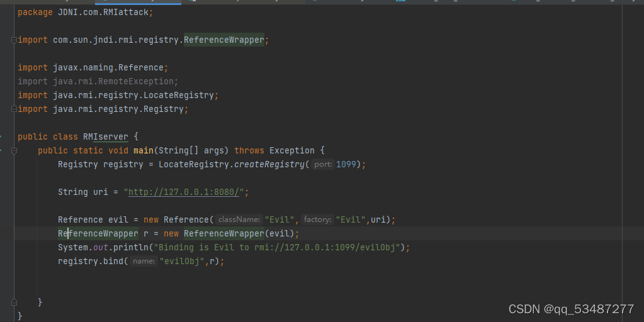
Task: Click the createRegistry method call
Action: tap(269, 165)
